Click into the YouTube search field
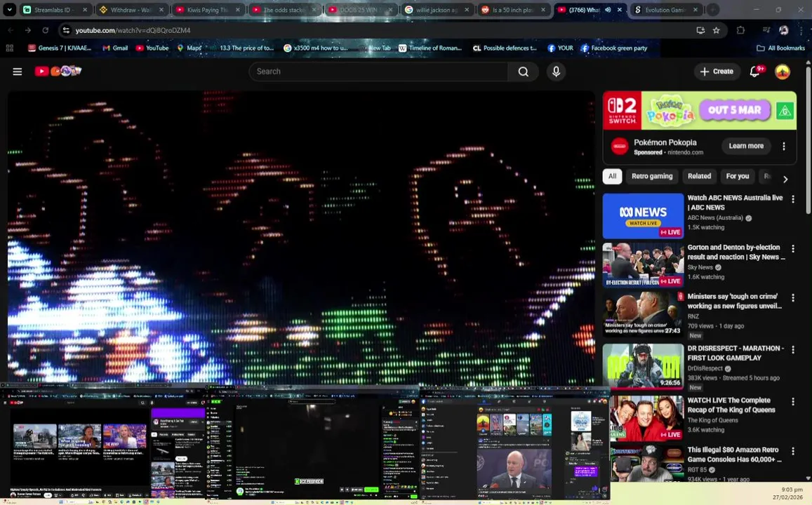The image size is (812, 505). point(378,72)
